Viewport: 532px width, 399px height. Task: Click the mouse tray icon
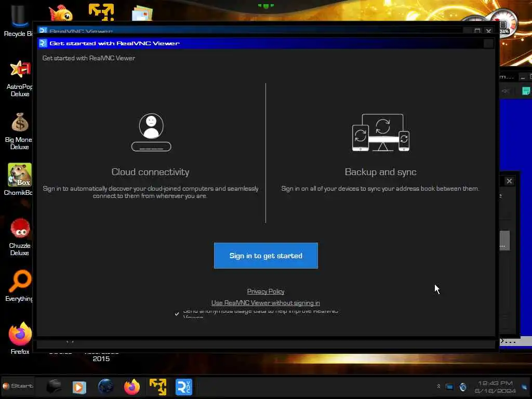click(463, 387)
